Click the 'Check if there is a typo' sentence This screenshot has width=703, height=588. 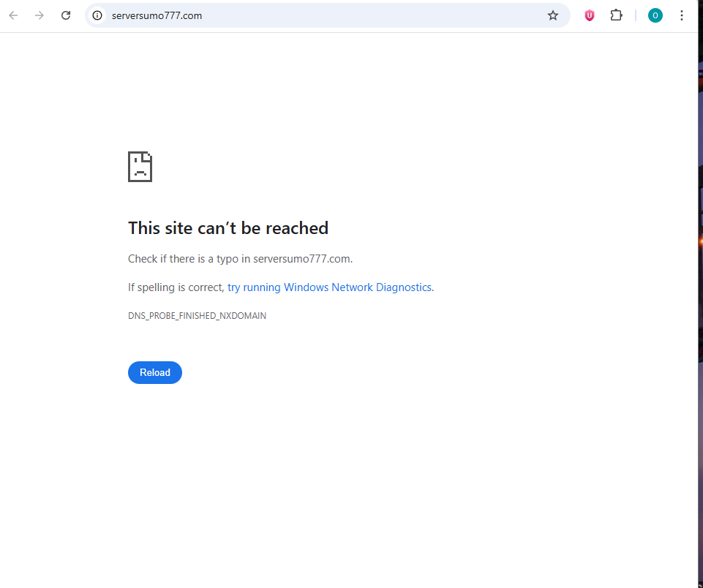pyautogui.click(x=240, y=259)
